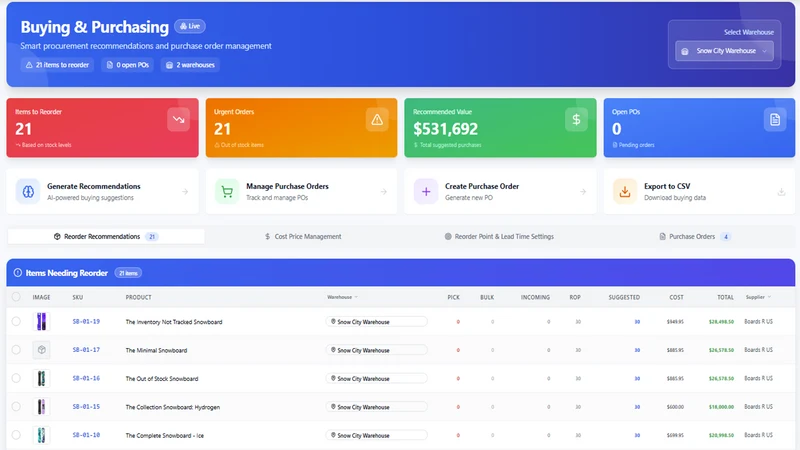This screenshot has width=800, height=450.
Task: Click the small download arrow on Export to CSV card
Action: [781, 192]
